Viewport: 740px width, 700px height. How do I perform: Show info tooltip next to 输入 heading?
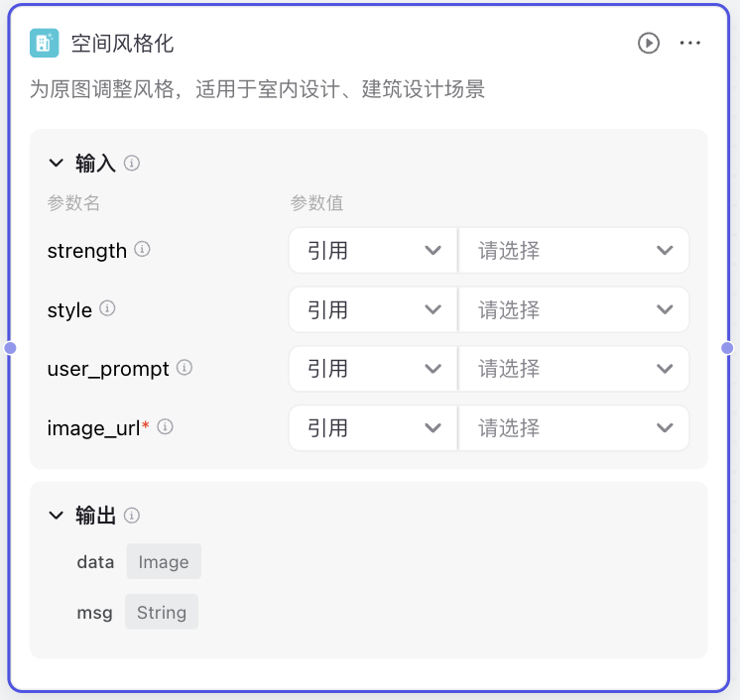pos(132,163)
